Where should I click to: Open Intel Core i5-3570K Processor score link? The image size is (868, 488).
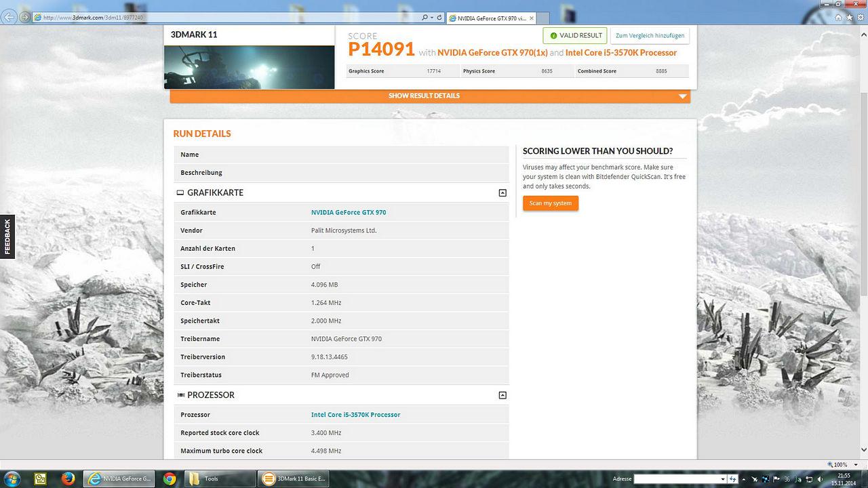[x=621, y=53]
